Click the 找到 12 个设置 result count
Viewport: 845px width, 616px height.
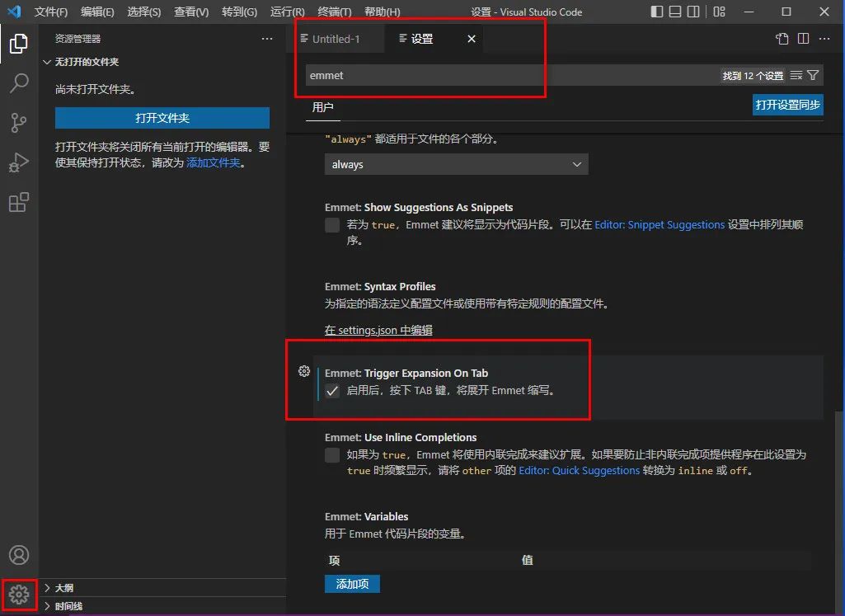click(x=753, y=75)
